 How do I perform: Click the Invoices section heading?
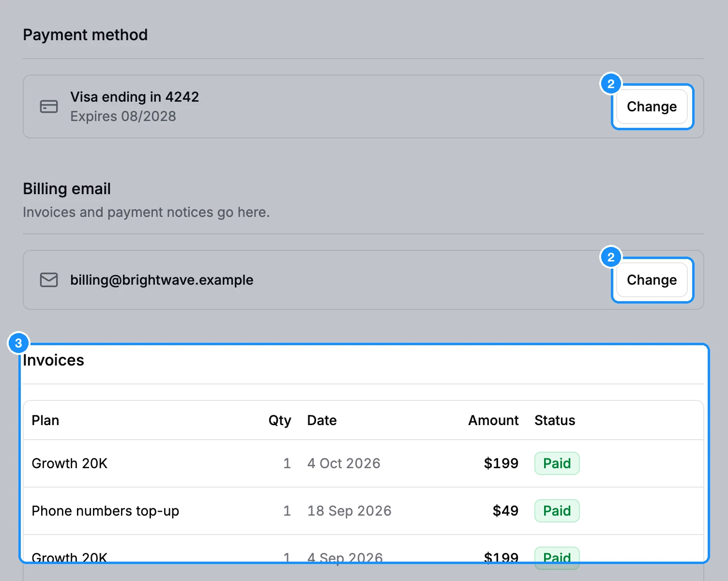click(53, 360)
